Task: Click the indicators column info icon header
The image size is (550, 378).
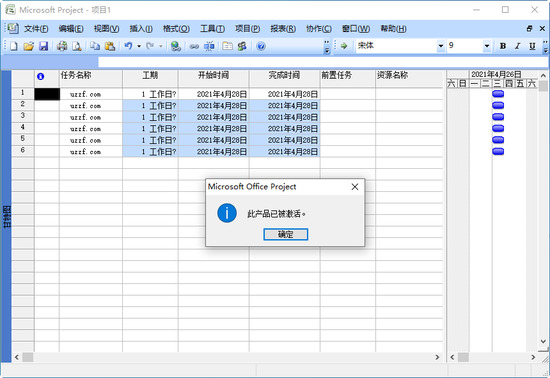Action: 40,76
